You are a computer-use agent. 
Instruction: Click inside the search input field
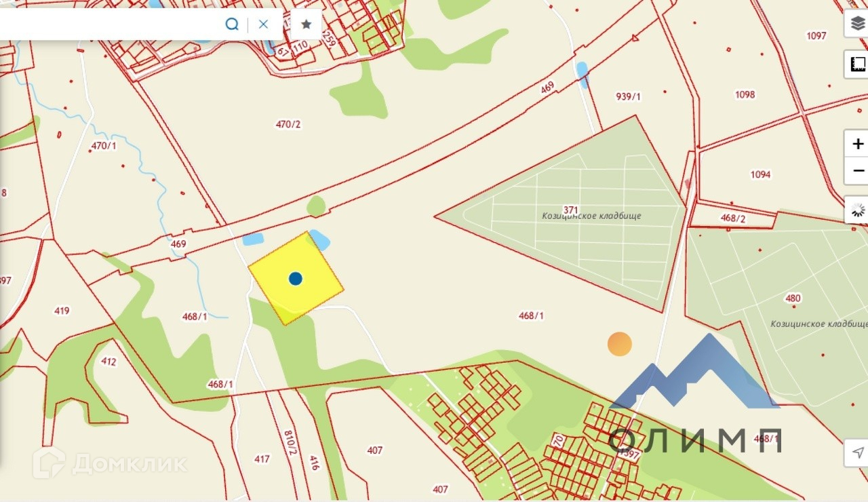(108, 24)
